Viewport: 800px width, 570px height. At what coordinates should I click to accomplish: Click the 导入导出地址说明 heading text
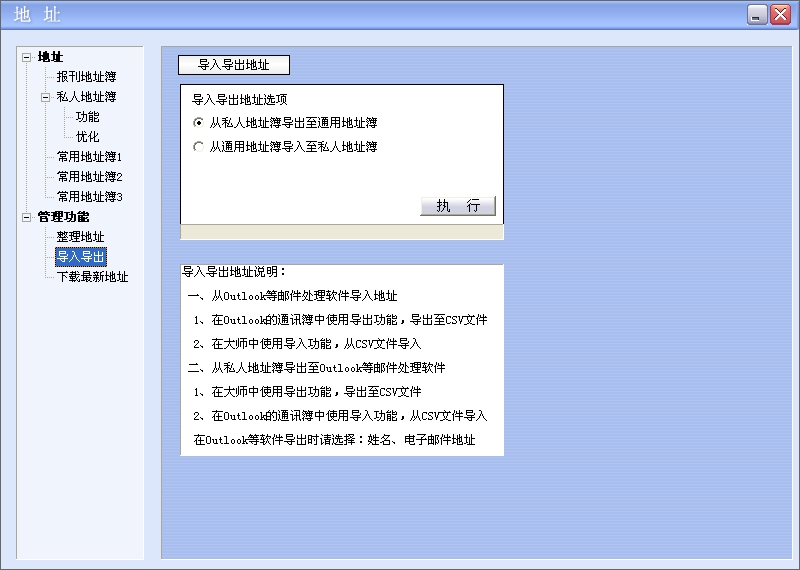234,272
